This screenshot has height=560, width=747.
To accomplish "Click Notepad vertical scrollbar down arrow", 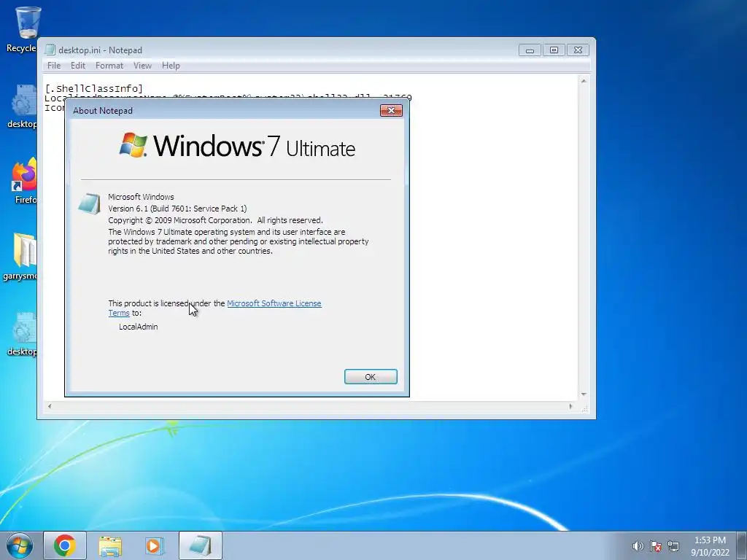I will pyautogui.click(x=584, y=394).
